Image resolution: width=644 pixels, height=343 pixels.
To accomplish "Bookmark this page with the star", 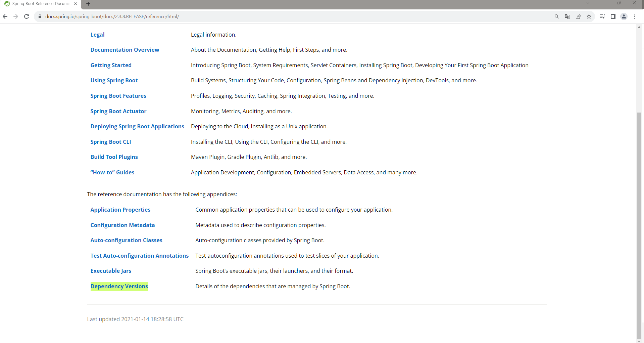I will coord(589,16).
